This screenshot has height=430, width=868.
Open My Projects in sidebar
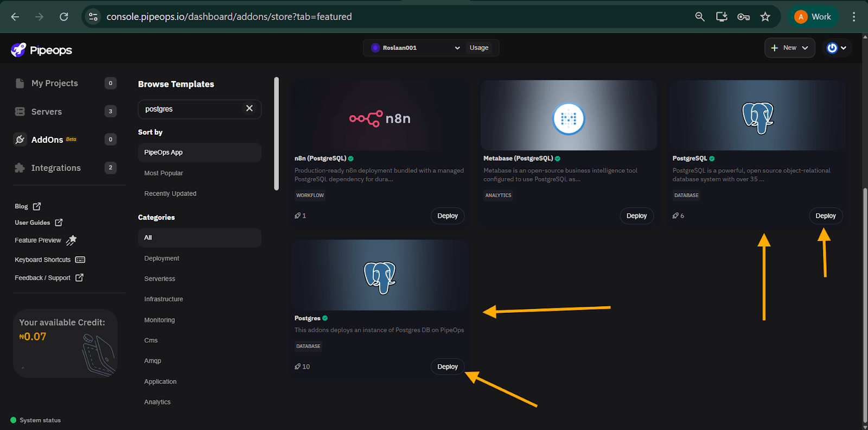[x=66, y=83]
